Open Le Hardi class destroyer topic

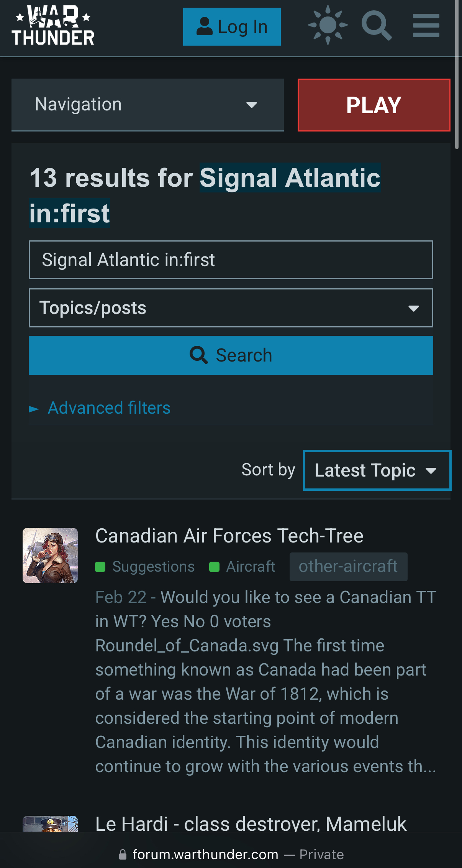click(x=251, y=824)
